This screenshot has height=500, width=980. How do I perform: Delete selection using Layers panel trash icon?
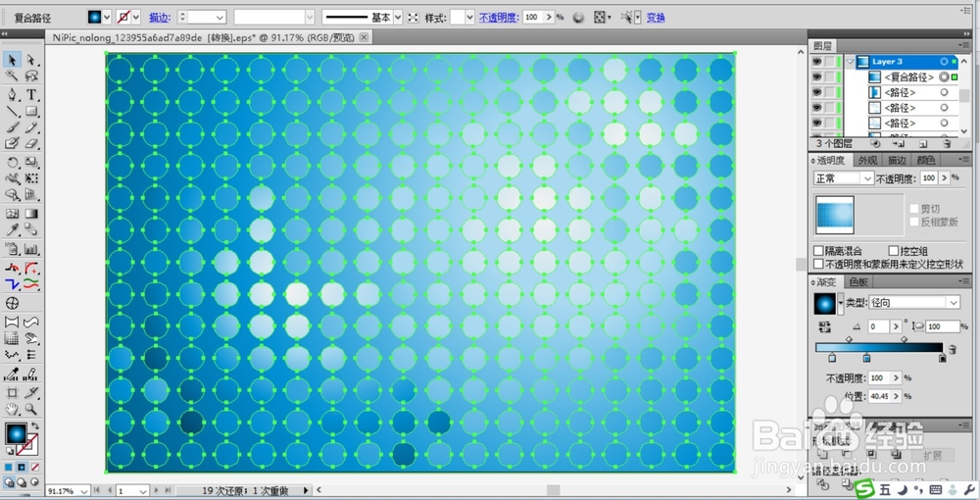(948, 144)
